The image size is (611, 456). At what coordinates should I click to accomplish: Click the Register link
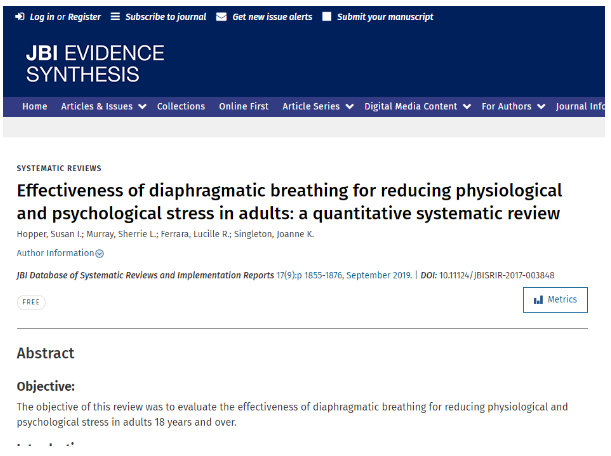point(84,17)
